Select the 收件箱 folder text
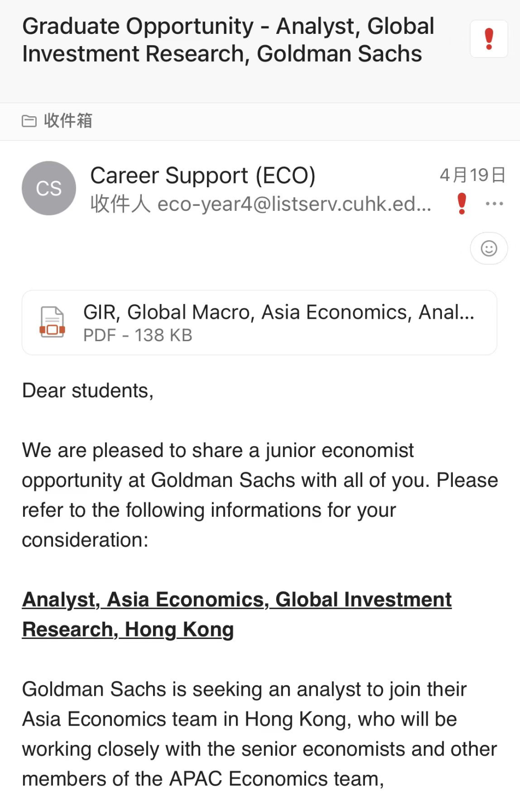Viewport: 520px width, 812px height. [68, 121]
